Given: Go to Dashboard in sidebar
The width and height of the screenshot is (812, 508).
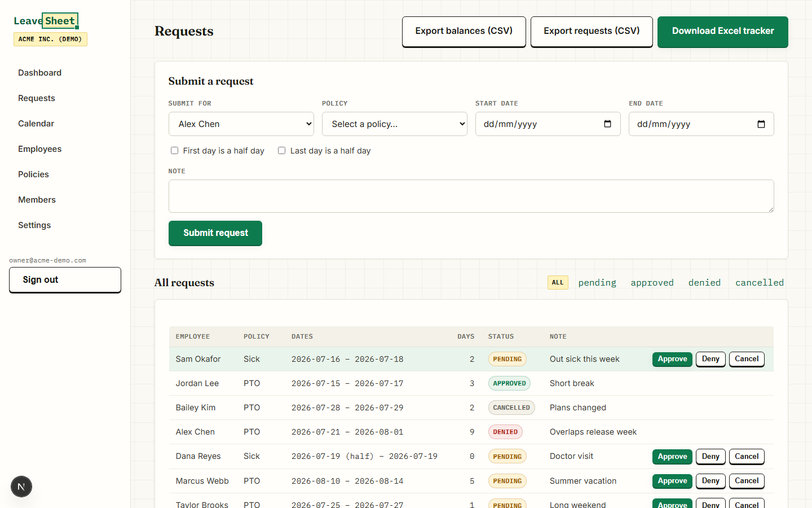Looking at the screenshot, I should 39,73.
